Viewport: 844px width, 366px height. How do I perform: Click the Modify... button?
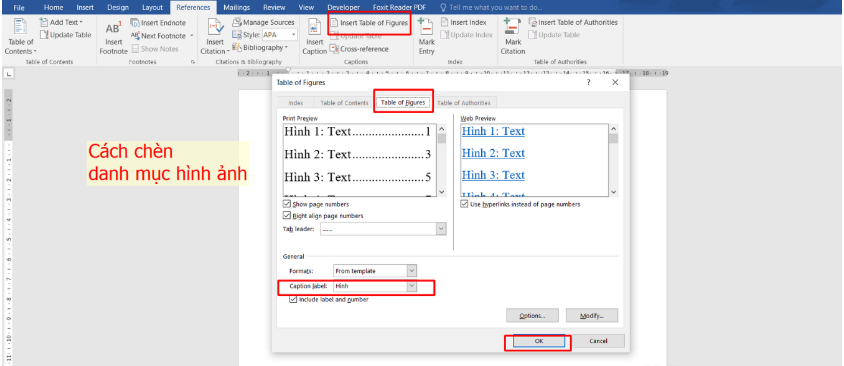coord(592,315)
